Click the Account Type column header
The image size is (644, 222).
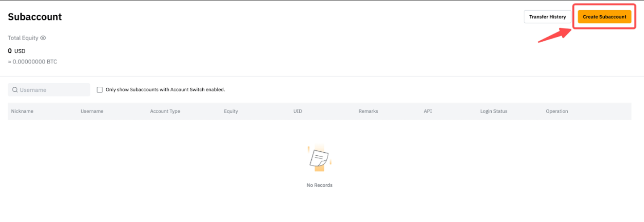tap(165, 111)
